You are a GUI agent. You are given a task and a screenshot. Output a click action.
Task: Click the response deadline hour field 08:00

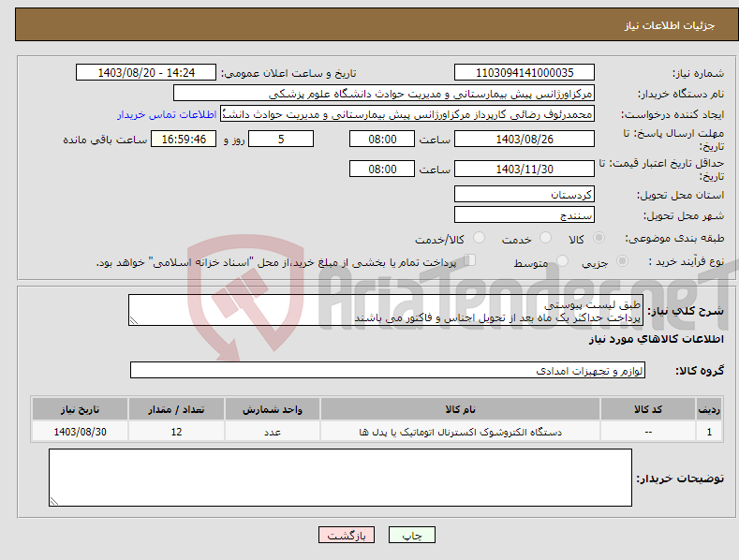pos(382,139)
